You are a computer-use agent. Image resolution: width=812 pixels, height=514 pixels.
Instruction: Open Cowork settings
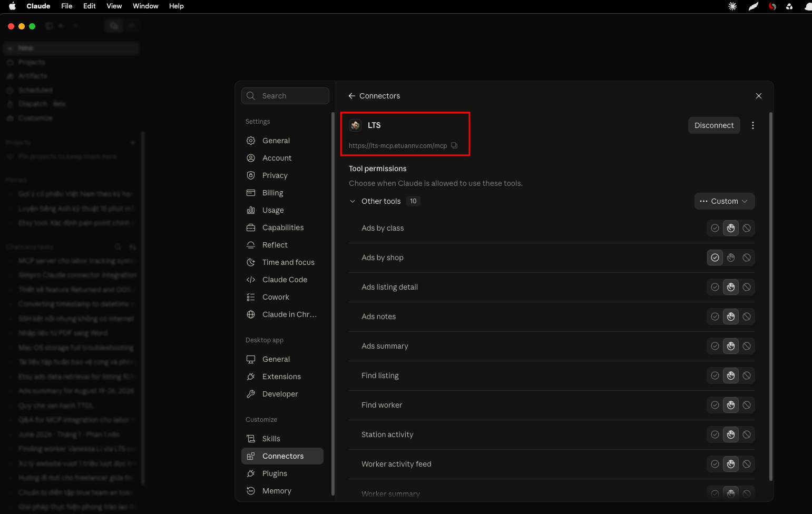coord(282,297)
